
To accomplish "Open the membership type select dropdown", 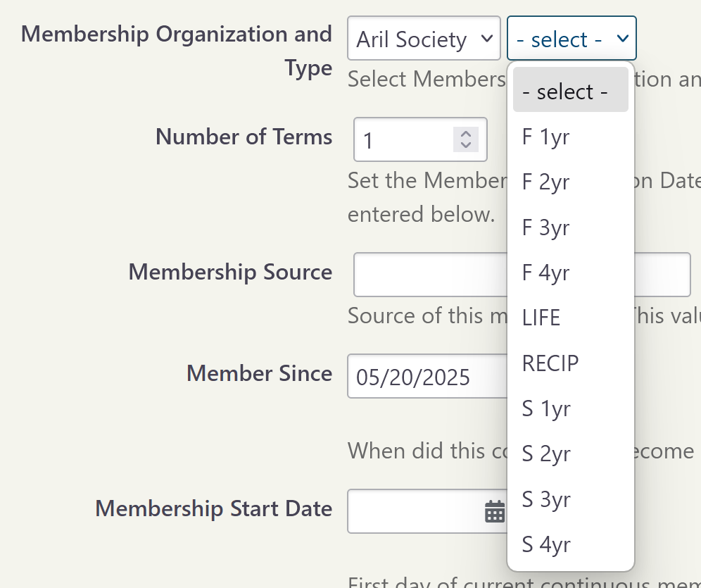I will click(x=571, y=39).
